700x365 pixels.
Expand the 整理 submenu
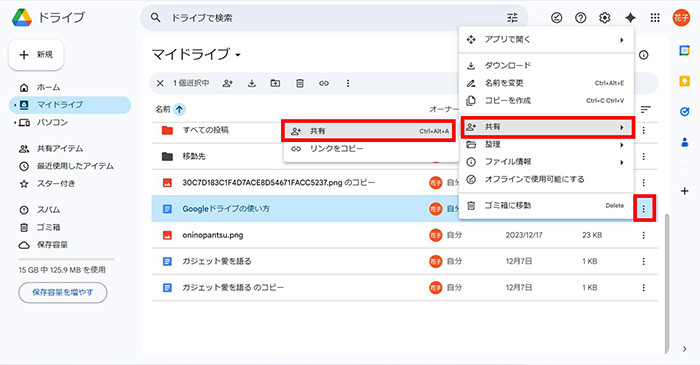[621, 145]
